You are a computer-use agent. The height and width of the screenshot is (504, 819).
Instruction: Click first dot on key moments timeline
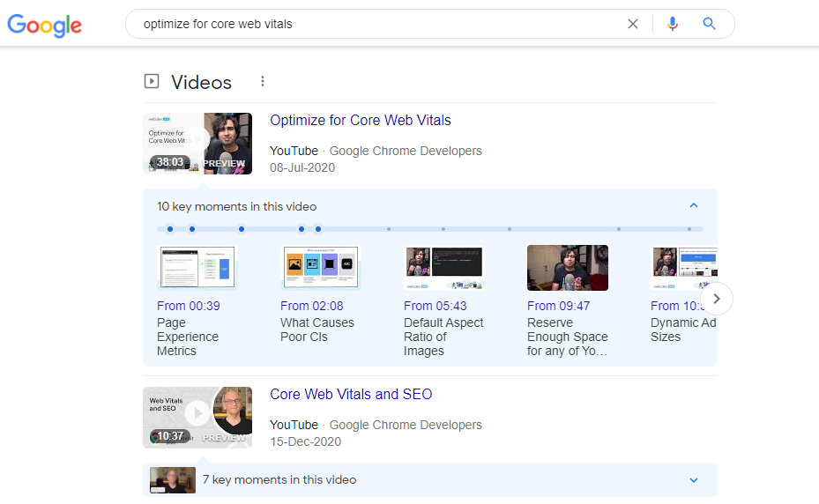(170, 229)
